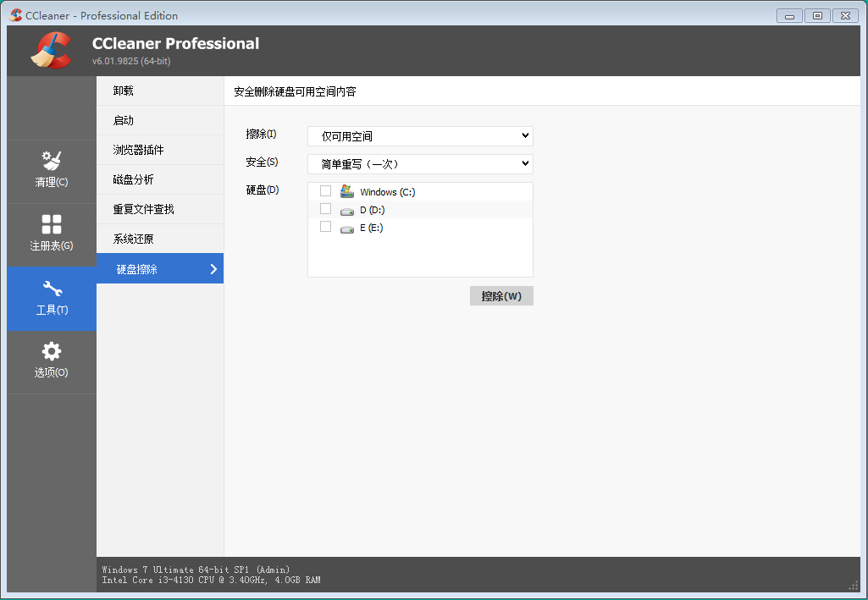This screenshot has width=868, height=600.
Task: Open the 擦除 dropdown showing 仅可用空间
Action: [420, 135]
